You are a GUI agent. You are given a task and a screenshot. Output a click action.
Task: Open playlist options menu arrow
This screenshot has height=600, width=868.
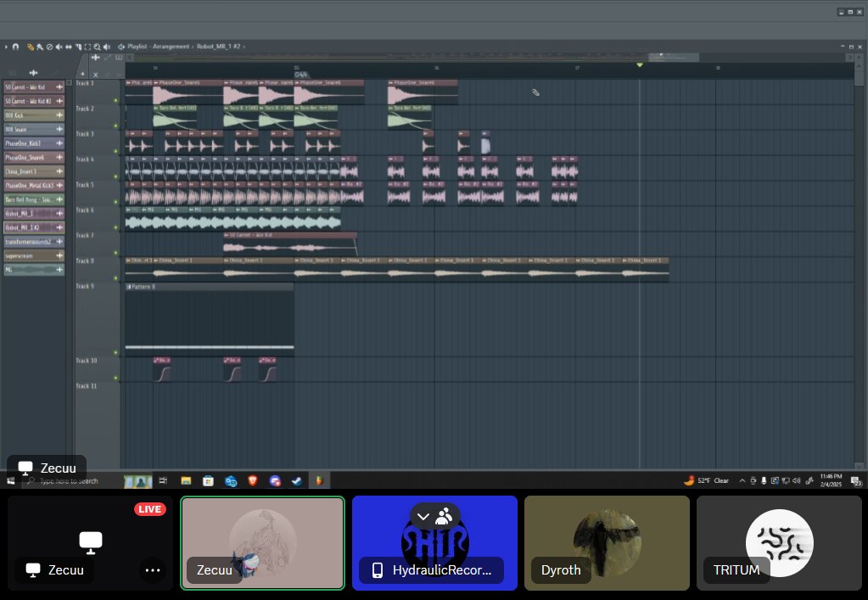pyautogui.click(x=6, y=47)
